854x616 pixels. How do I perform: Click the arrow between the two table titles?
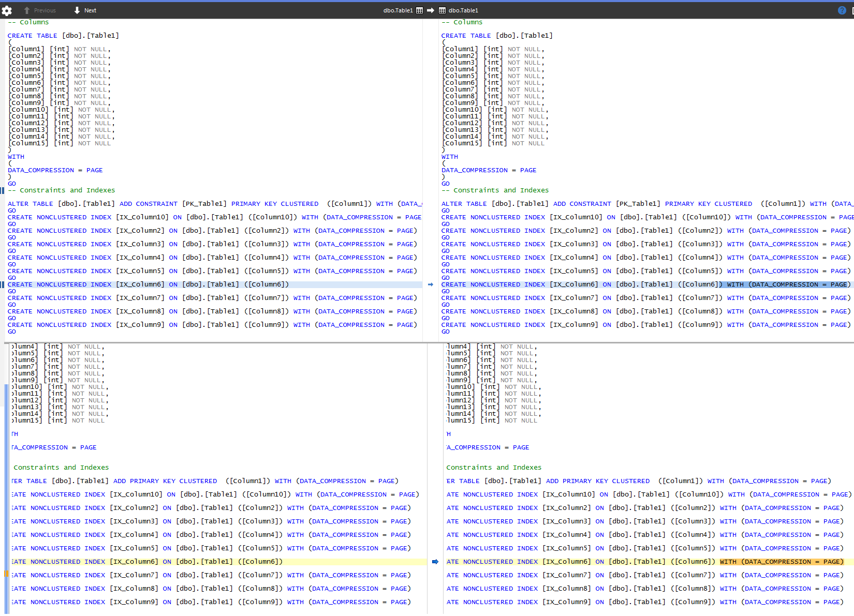[x=431, y=10]
